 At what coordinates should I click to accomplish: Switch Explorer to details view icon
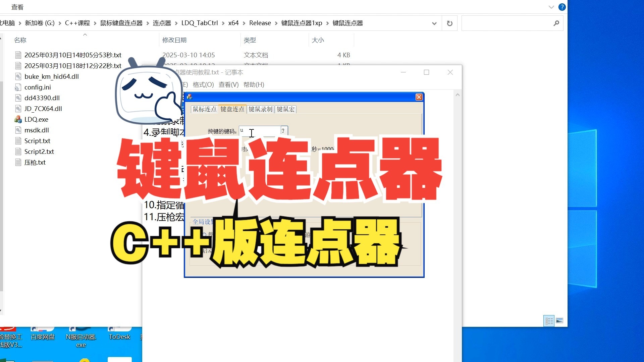click(549, 321)
